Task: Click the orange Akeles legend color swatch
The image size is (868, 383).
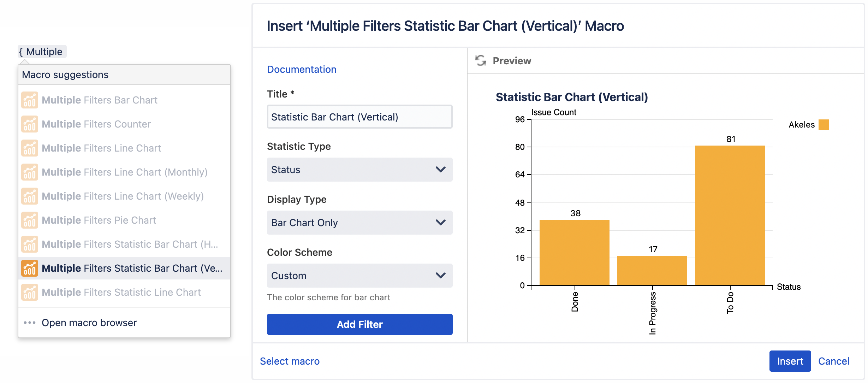Action: point(824,124)
